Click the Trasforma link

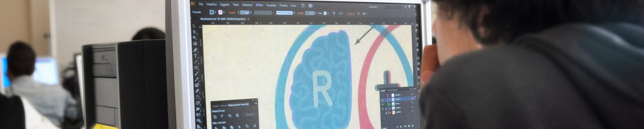(x=350, y=14)
